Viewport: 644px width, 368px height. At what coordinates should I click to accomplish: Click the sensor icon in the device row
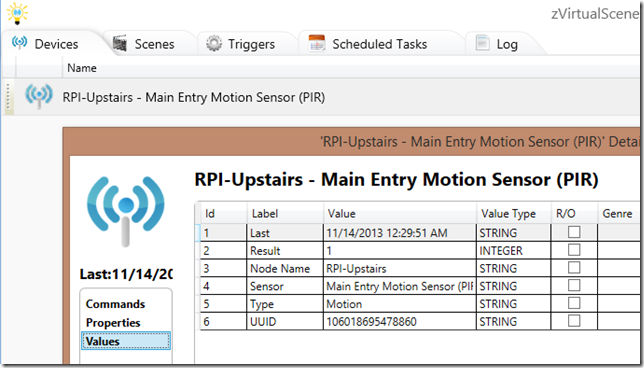(x=39, y=96)
